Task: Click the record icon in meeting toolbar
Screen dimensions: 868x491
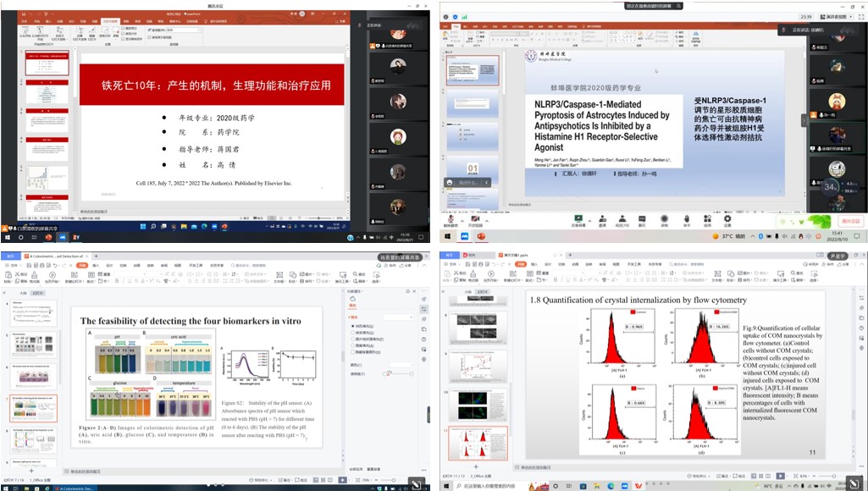Action: (665, 220)
